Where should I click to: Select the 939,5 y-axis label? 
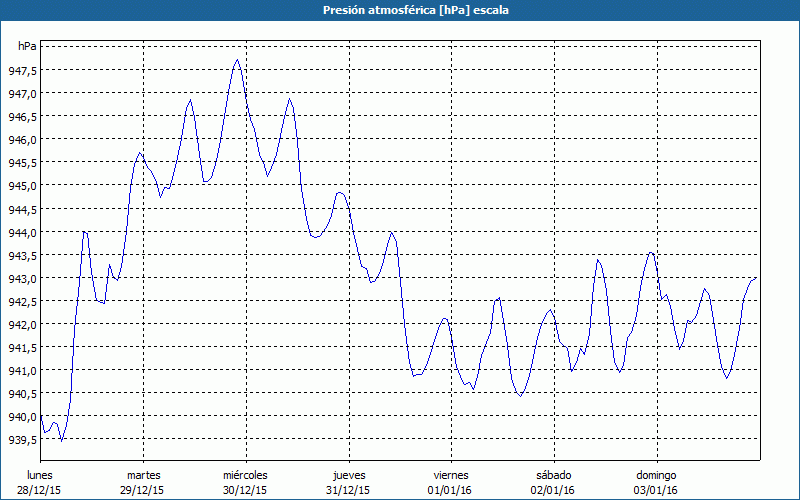coord(21,440)
